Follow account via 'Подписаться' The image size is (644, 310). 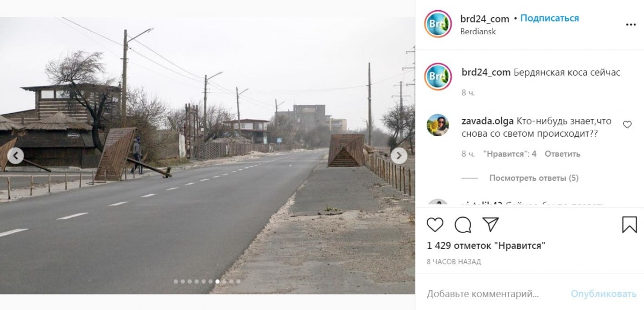[x=550, y=18]
